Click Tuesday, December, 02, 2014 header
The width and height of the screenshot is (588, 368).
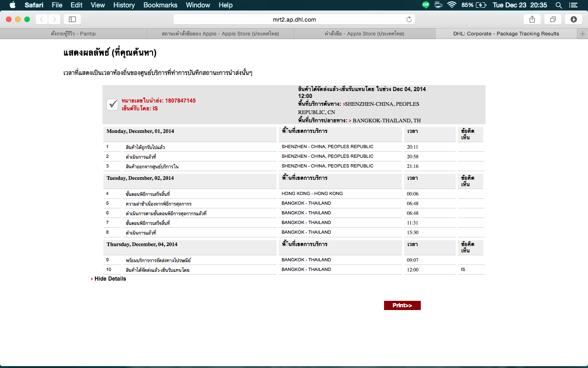(x=141, y=178)
